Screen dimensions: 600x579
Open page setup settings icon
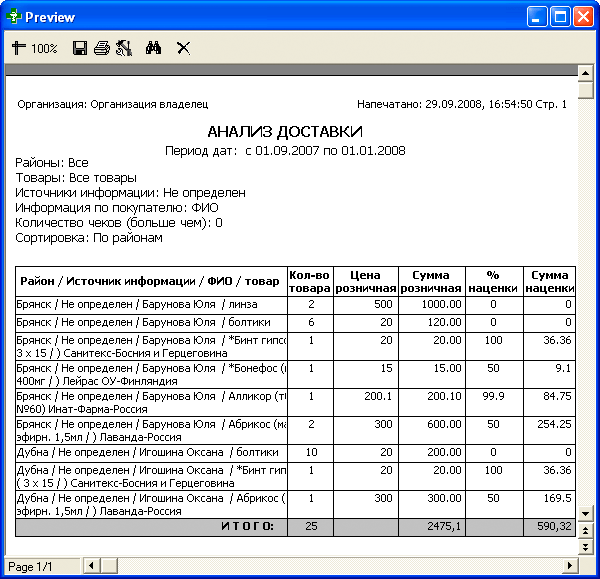coord(124,48)
